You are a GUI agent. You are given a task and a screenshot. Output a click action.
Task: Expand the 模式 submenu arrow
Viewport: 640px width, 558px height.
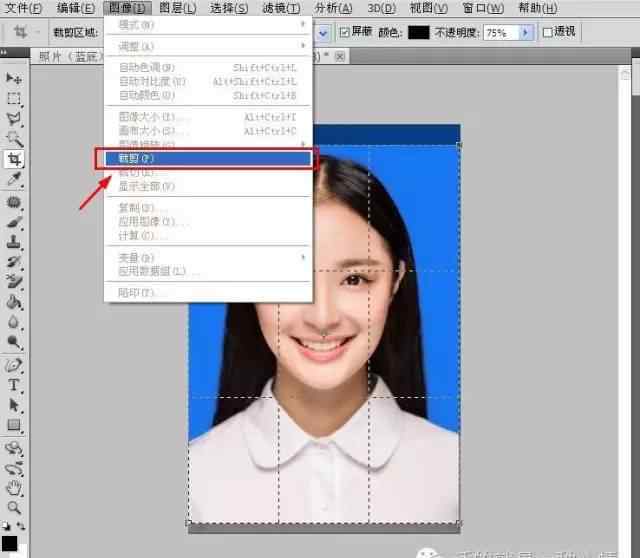pyautogui.click(x=303, y=24)
